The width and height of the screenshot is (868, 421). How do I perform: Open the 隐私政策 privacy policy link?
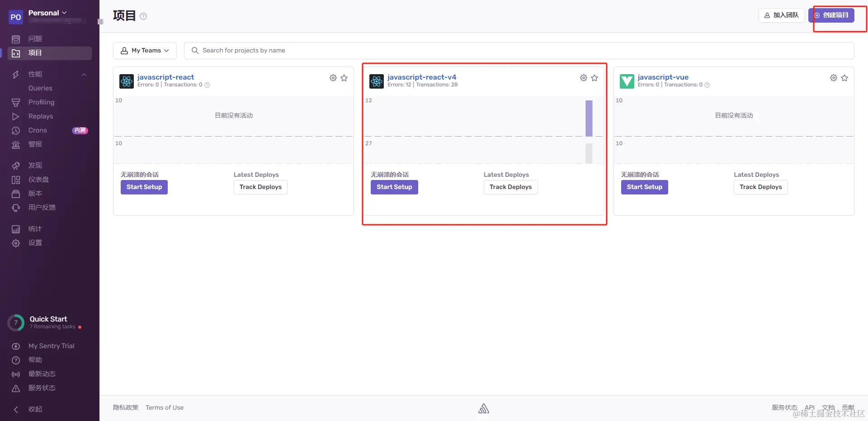[x=126, y=408]
